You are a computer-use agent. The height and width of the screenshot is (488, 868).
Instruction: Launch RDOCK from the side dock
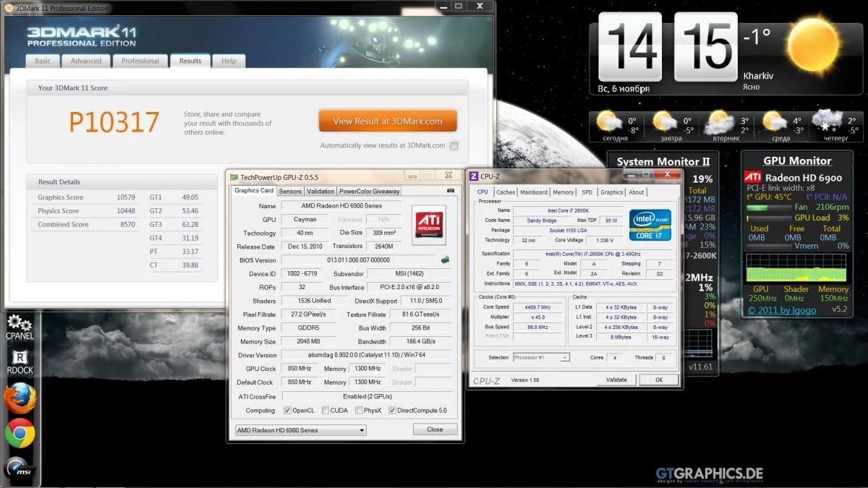click(20, 361)
